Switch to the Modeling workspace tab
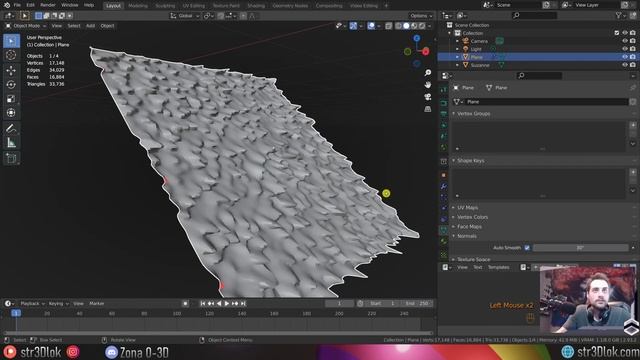The image size is (640, 360). click(x=138, y=6)
